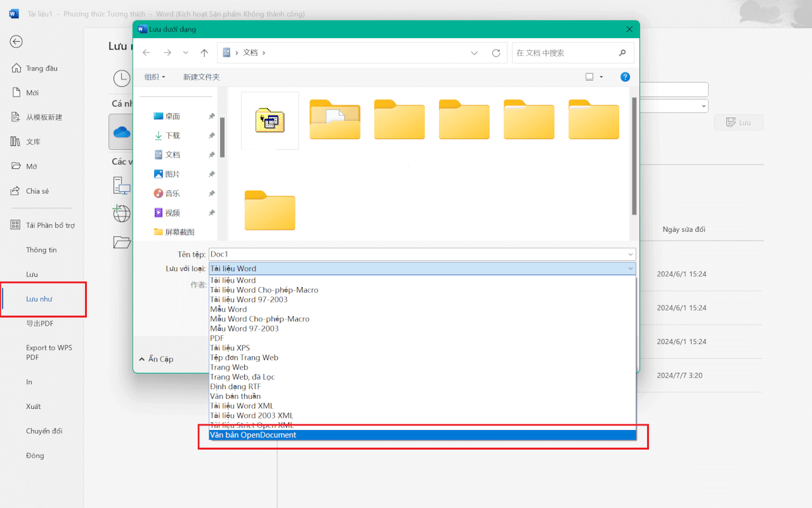Screen dimensions: 812x508
Task: Open dialog help question mark
Action: [x=625, y=77]
